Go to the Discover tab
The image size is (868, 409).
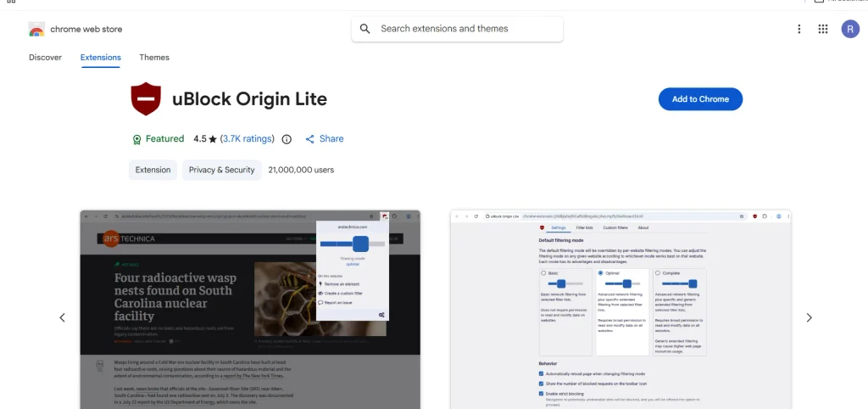(46, 58)
